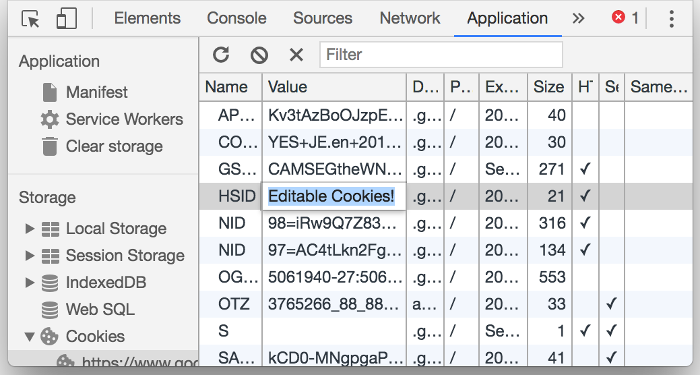The width and height of the screenshot is (700, 375).
Task: Open Clear storage via the trash icon
Action: (x=50, y=146)
